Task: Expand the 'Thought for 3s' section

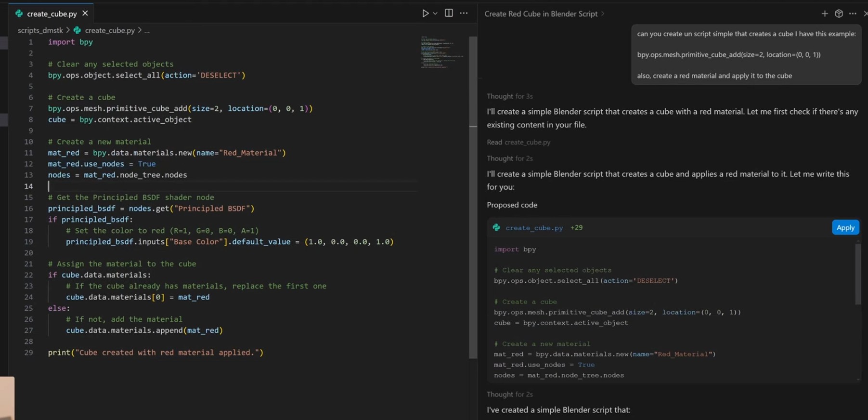Action: tap(509, 96)
